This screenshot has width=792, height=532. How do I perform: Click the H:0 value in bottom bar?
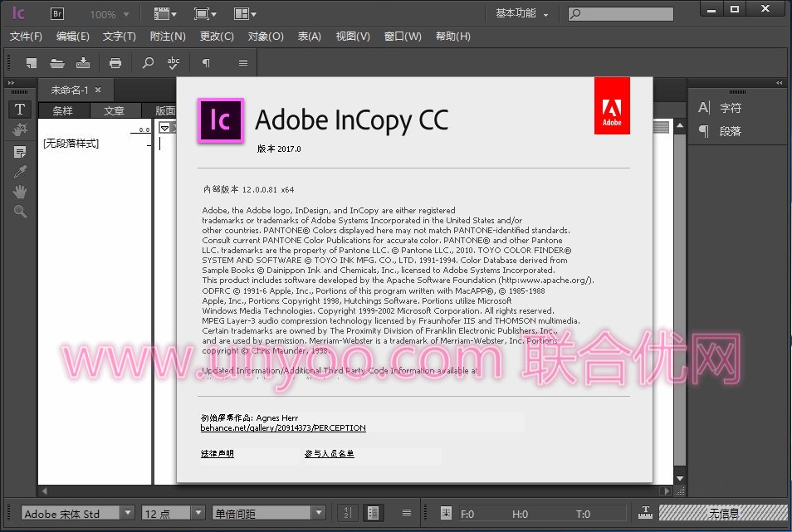(520, 514)
